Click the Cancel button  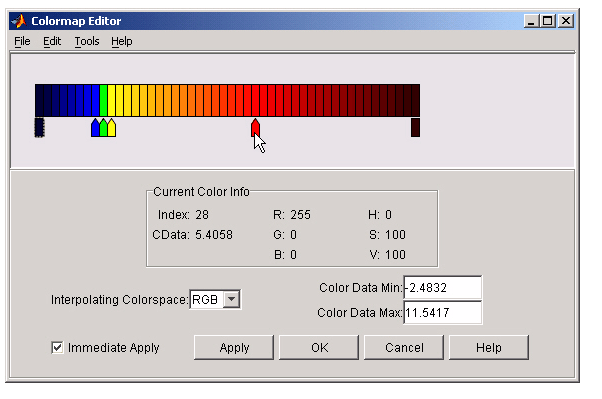pos(404,348)
